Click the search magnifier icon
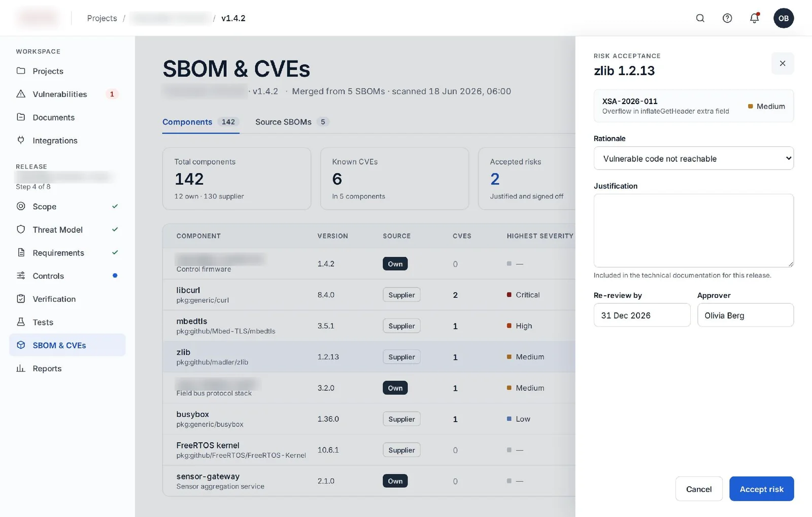Screen dimensions: 812x517 pyautogui.click(x=700, y=18)
